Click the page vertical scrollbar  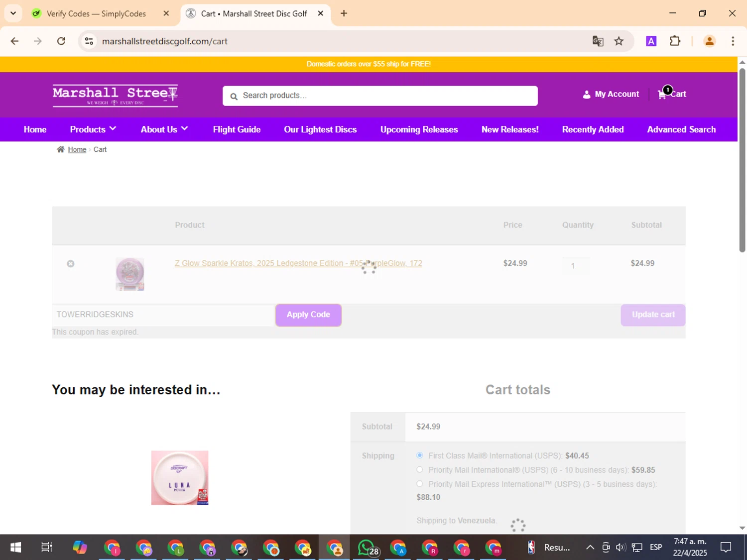click(742, 160)
